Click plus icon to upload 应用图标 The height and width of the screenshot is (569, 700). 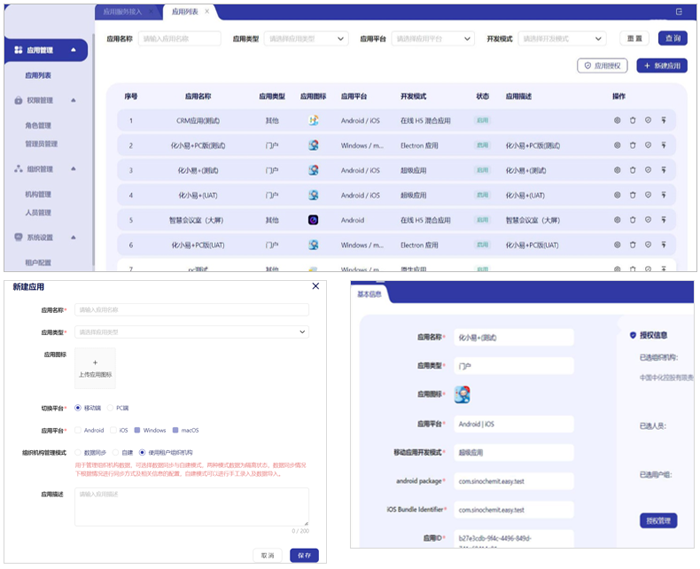pos(95,362)
